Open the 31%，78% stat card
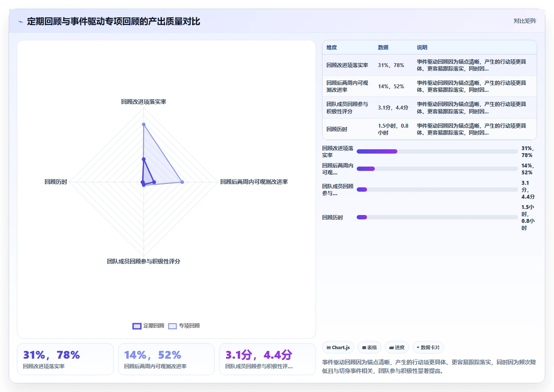This screenshot has height=392, width=554. pyautogui.click(x=65, y=359)
